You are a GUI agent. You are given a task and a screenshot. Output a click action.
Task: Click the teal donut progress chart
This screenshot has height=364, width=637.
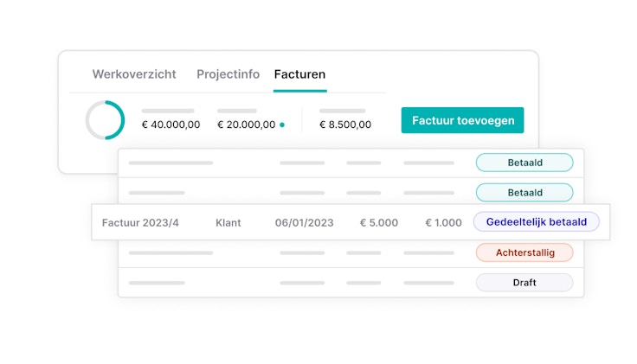coord(106,120)
